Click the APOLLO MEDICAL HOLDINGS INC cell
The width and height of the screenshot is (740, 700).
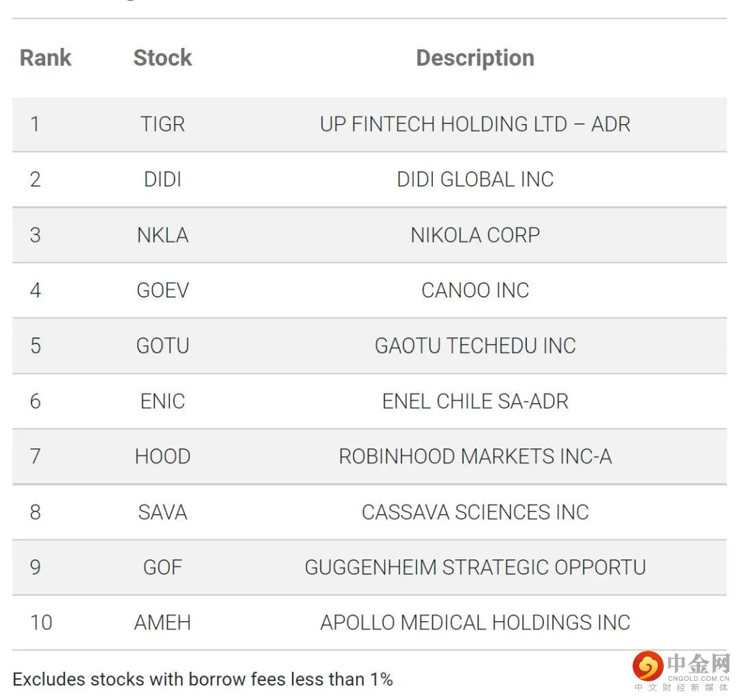click(475, 623)
